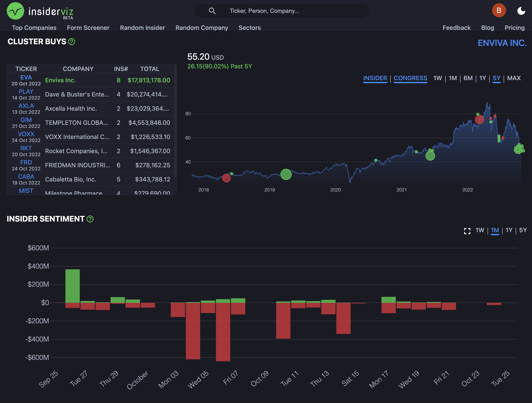The width and height of the screenshot is (532, 403).
Task: Focus the Ticker, Person, Company search field
Action: [x=282, y=11]
